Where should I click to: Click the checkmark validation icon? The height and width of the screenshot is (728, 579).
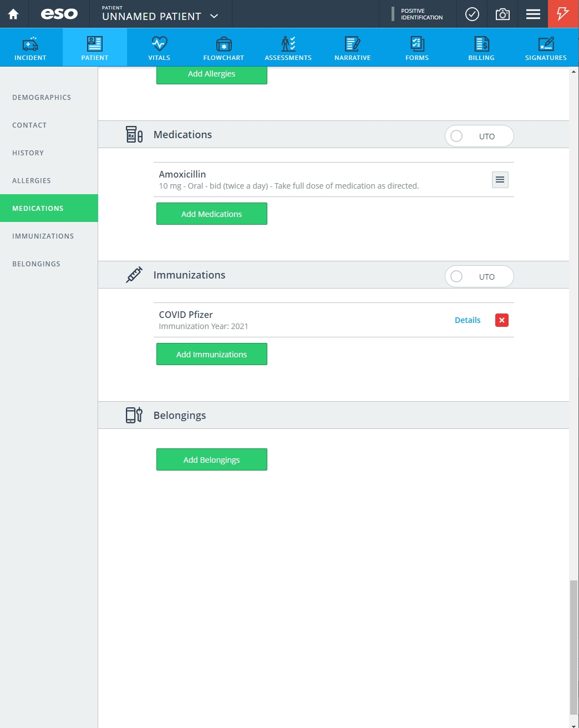point(472,14)
